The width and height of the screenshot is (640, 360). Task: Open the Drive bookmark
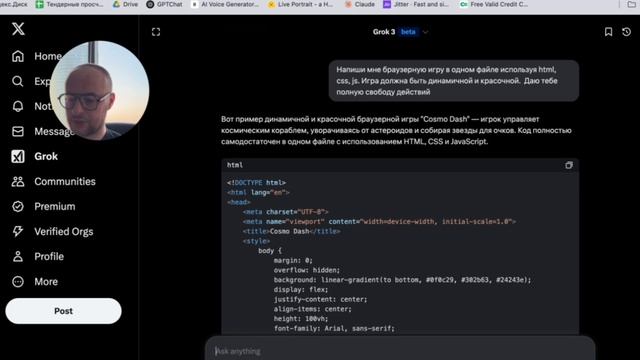pyautogui.click(x=125, y=4)
